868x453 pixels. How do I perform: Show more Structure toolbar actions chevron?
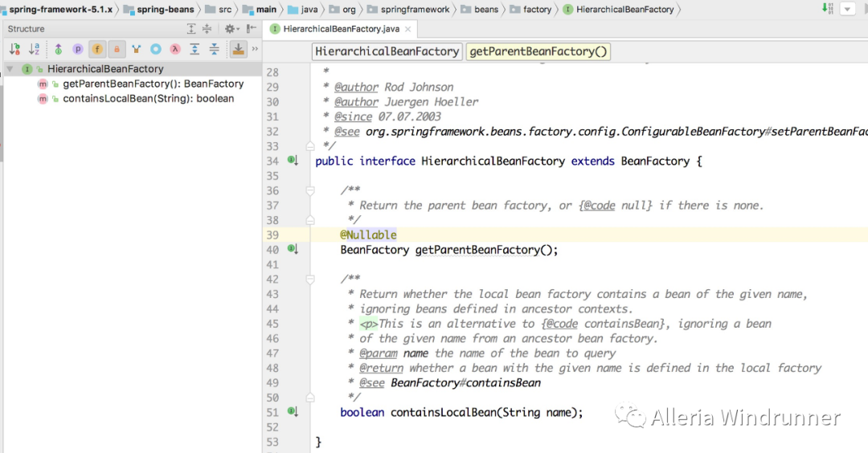click(255, 49)
